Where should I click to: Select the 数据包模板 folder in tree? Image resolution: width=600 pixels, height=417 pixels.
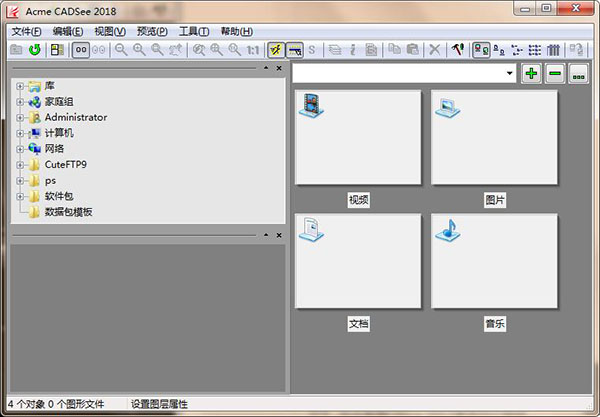[x=68, y=212]
